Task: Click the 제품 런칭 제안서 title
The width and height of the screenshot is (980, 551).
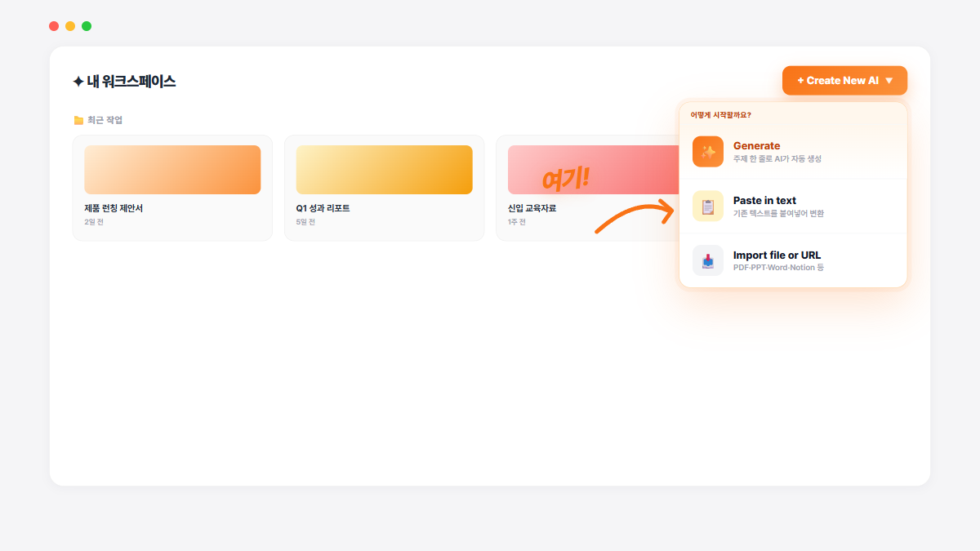Action: tap(114, 208)
